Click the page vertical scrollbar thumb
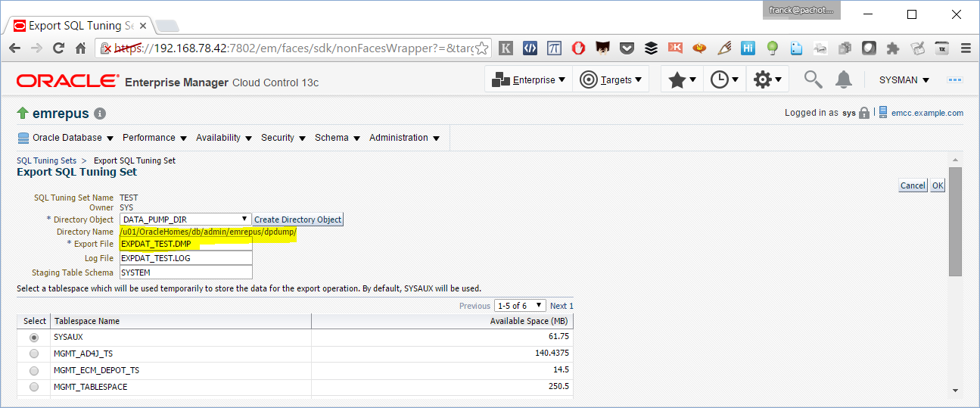This screenshot has width=980, height=408. pos(955,221)
